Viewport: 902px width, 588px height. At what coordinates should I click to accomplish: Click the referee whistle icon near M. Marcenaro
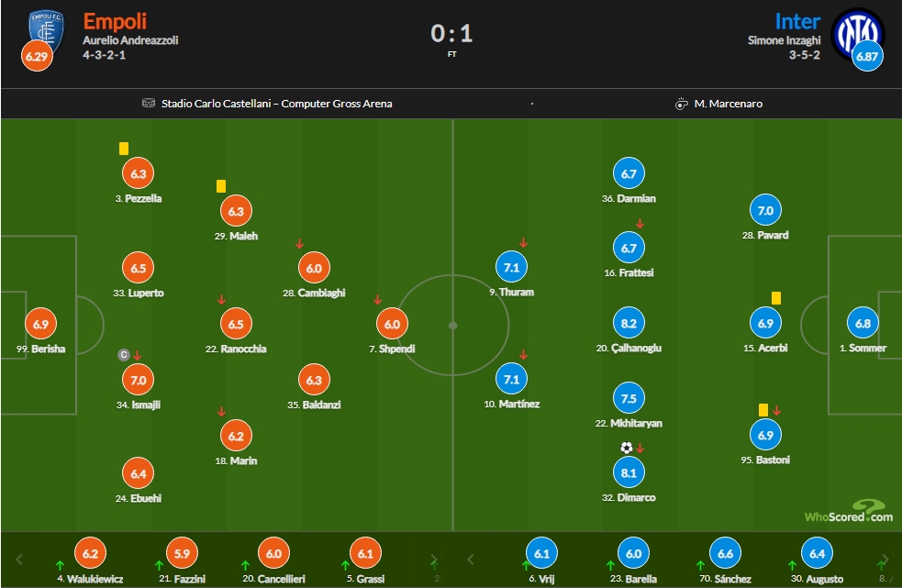tap(681, 104)
